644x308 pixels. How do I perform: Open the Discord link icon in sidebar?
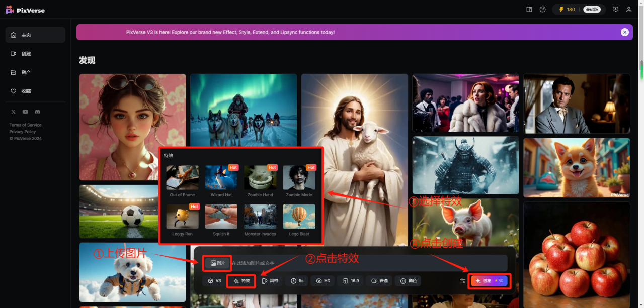coord(37,112)
